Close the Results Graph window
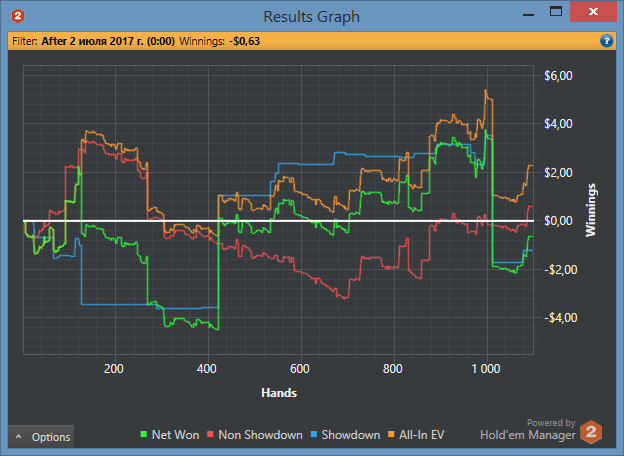This screenshot has height=456, width=624. (593, 12)
